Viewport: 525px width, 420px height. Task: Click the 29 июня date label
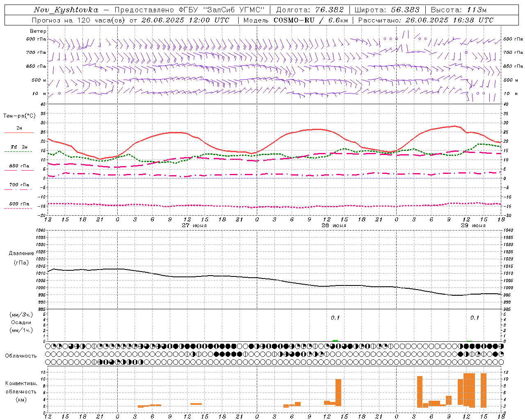click(x=473, y=226)
